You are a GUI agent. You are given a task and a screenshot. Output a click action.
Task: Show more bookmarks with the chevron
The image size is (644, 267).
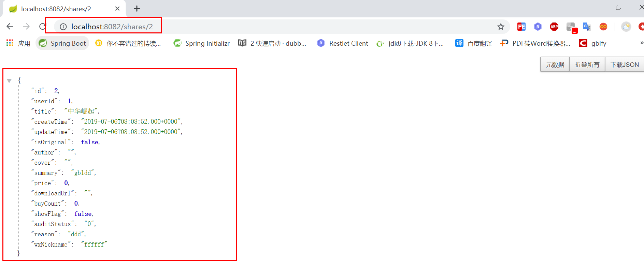point(641,43)
